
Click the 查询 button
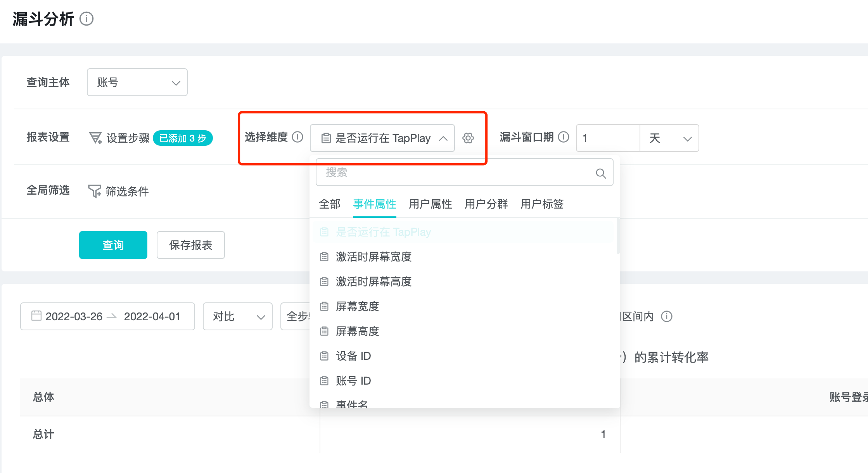[113, 245]
